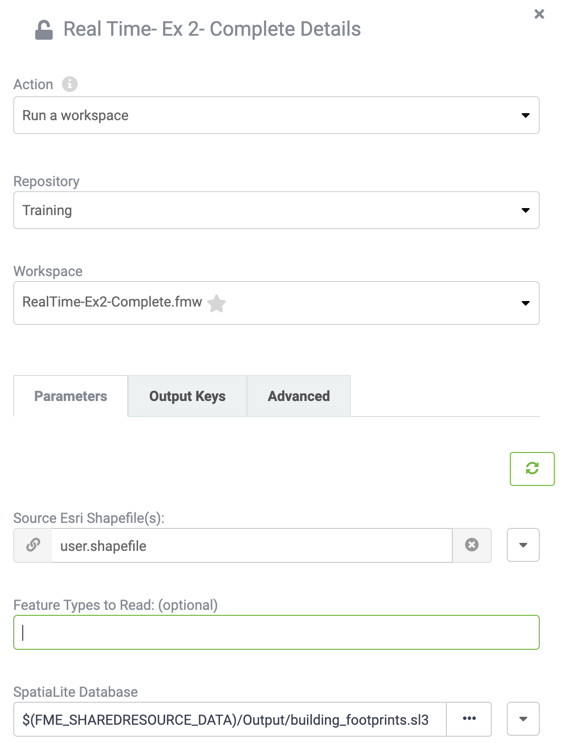Image resolution: width=568 pixels, height=751 pixels.
Task: Click the SpatiaLite Database path field
Action: (230, 719)
